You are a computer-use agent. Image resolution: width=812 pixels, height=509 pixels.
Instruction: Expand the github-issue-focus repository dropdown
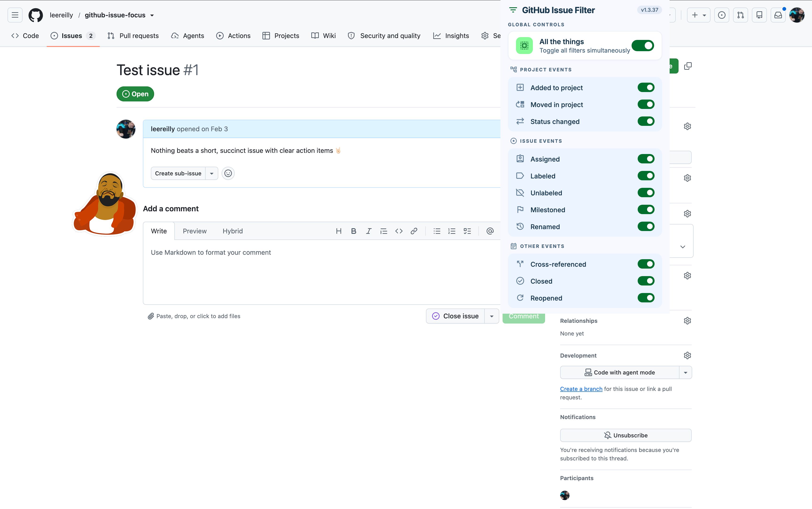tap(152, 15)
